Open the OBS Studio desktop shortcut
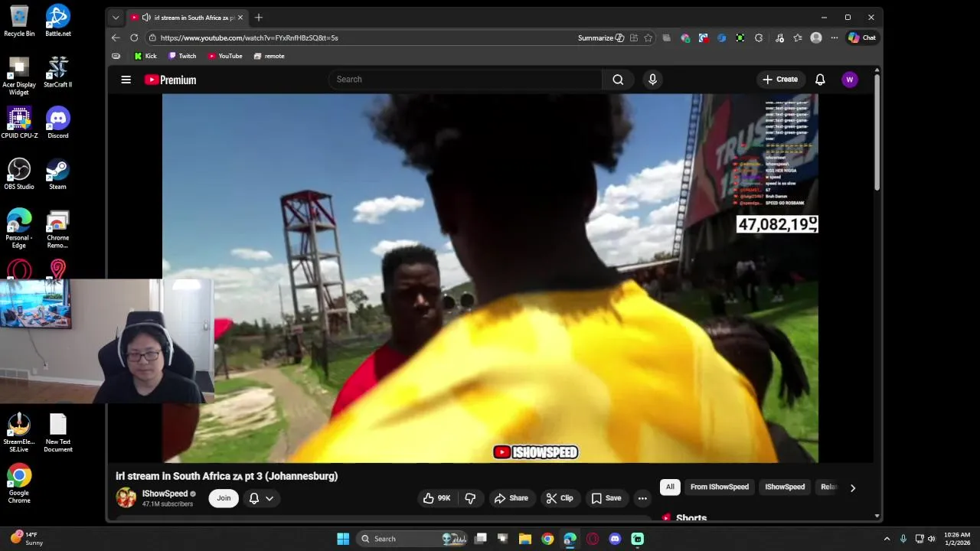 click(x=19, y=174)
